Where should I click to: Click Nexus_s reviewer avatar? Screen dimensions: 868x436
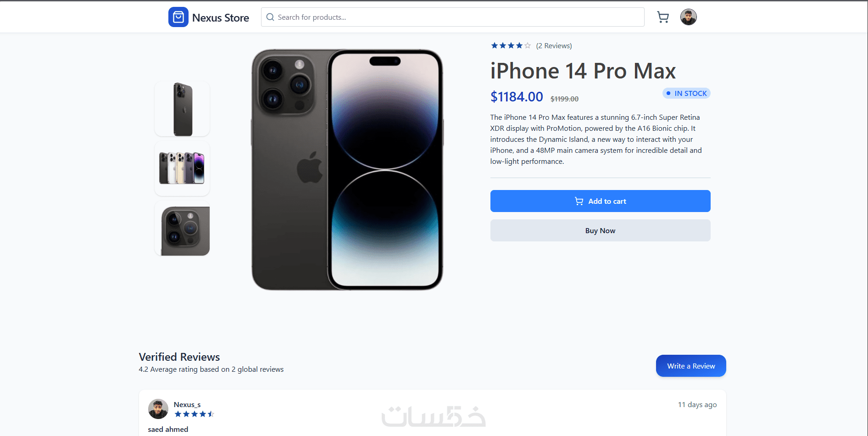pyautogui.click(x=158, y=409)
